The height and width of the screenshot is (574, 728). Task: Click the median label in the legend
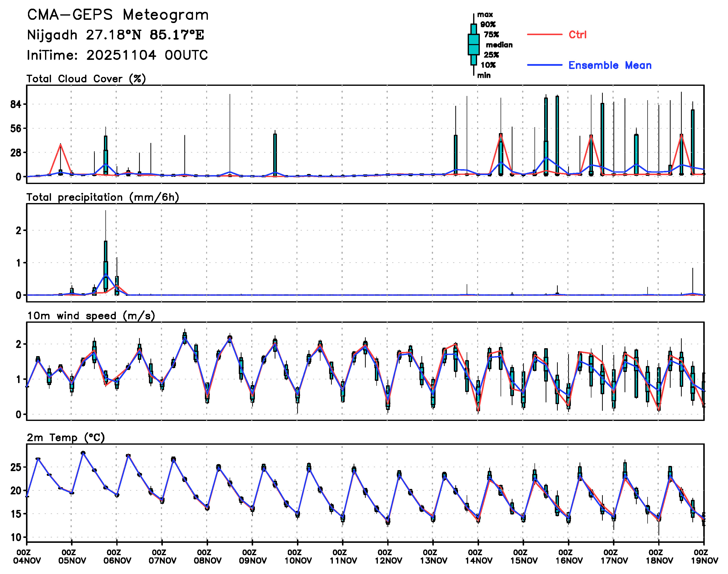point(499,45)
